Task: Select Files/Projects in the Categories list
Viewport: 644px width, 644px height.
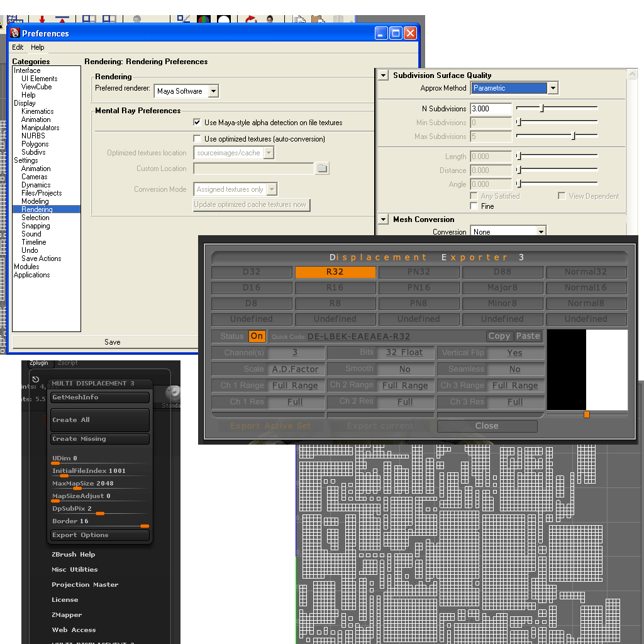Action: pos(42,193)
